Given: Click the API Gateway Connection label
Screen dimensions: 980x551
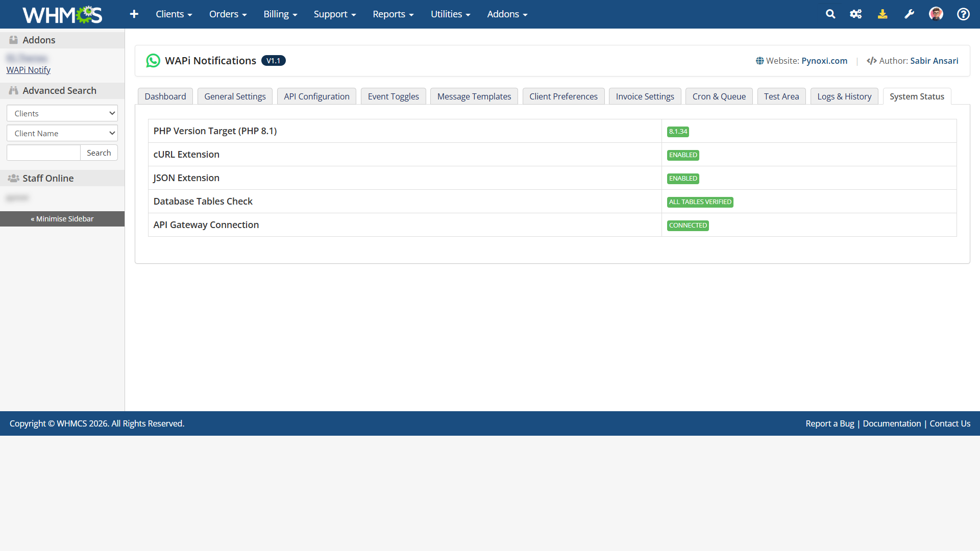Looking at the screenshot, I should click(x=206, y=225).
